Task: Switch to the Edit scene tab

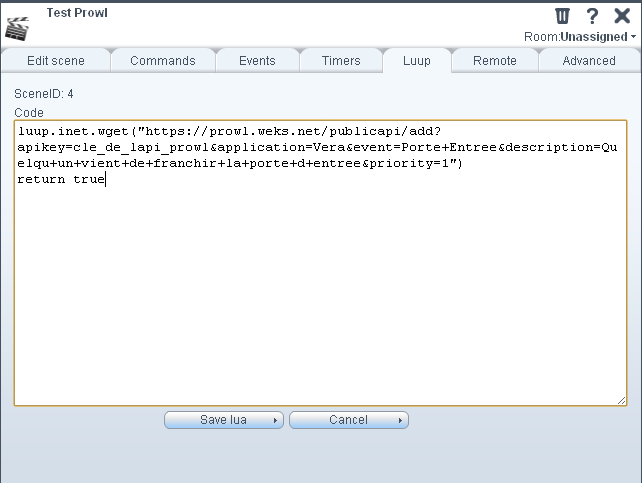Action: pos(56,61)
